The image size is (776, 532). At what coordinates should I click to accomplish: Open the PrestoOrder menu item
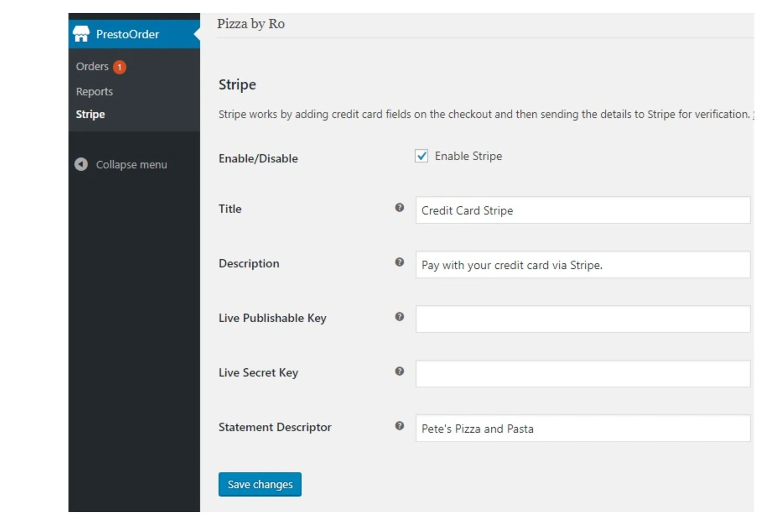point(134,34)
